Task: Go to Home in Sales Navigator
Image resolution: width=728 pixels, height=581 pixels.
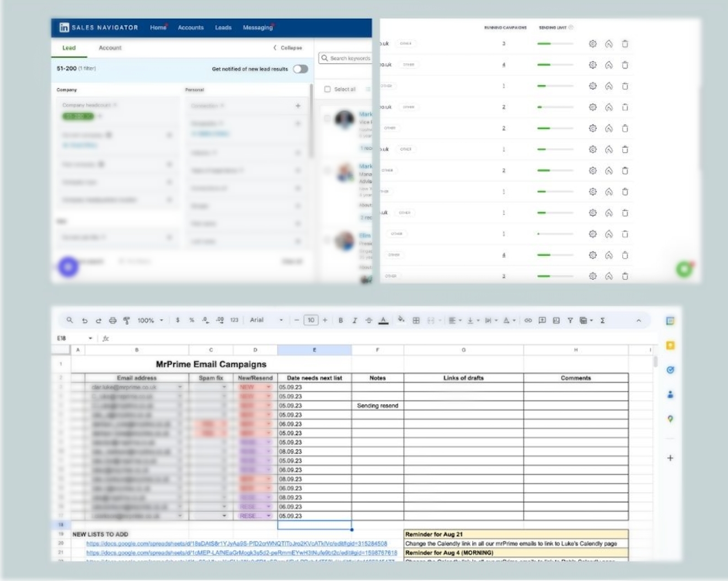Action: (158, 28)
